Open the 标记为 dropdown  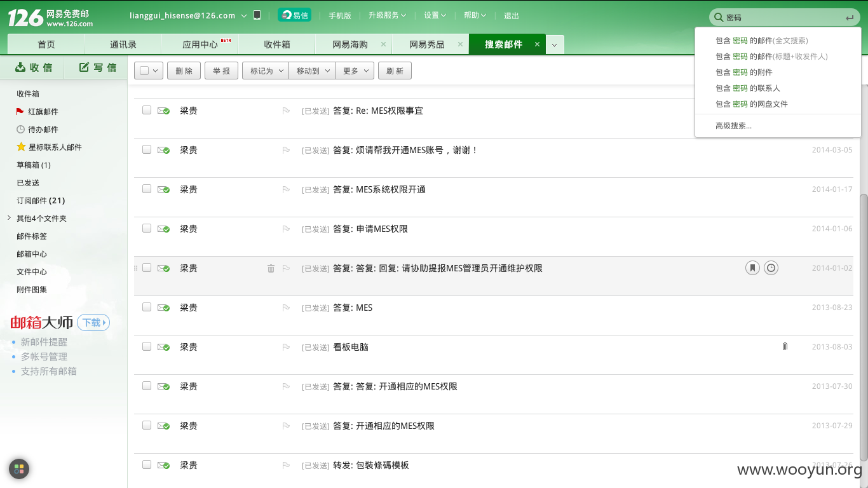pyautogui.click(x=266, y=71)
